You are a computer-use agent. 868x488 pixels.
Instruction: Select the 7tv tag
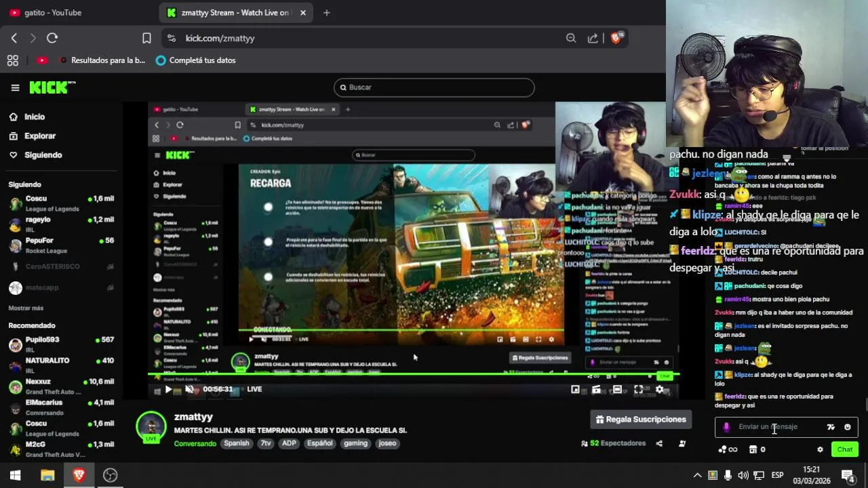pos(266,443)
